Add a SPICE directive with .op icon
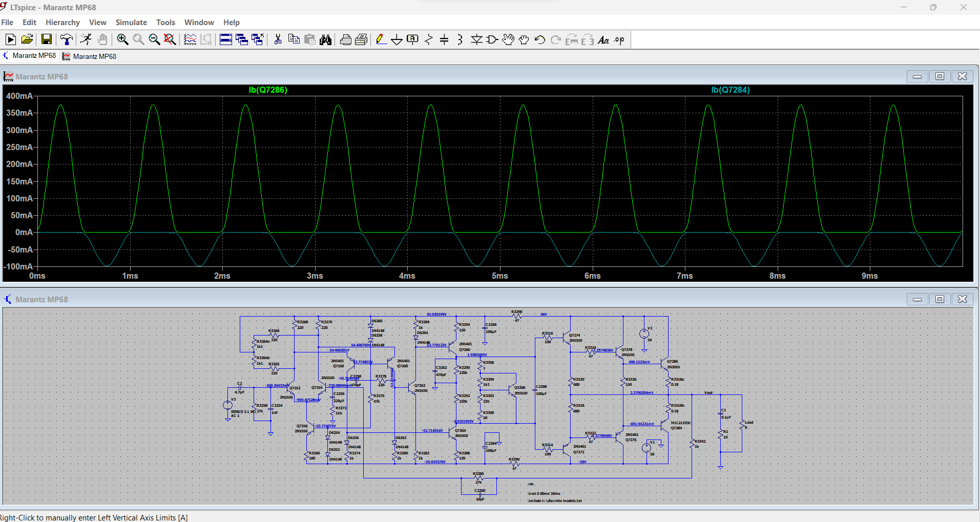Viewport: 980px width, 522px height. [619, 40]
